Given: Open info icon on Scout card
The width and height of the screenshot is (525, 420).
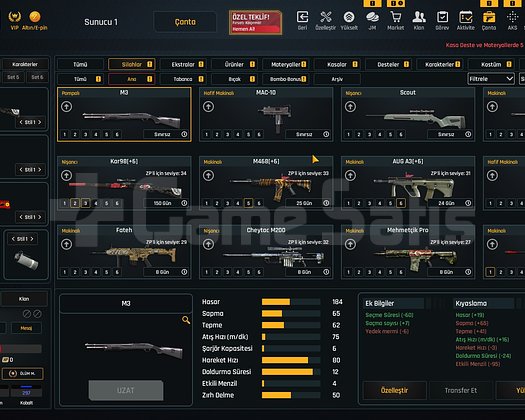Looking at the screenshot, I should click(468, 134).
